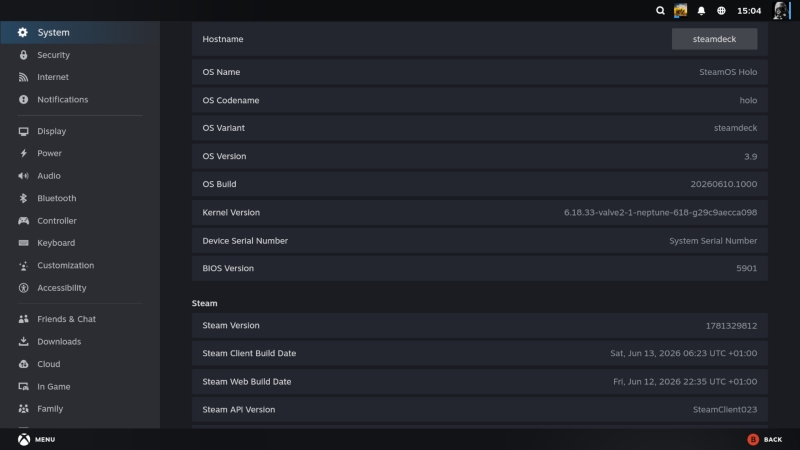Image resolution: width=800 pixels, height=450 pixels.
Task: Click the Audio speaker icon
Action: pos(23,176)
